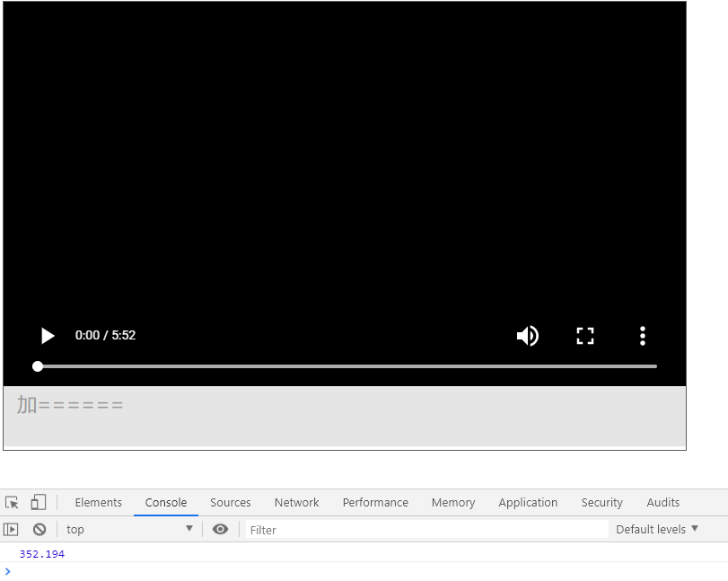Create a live expression with the eye icon

(220, 529)
